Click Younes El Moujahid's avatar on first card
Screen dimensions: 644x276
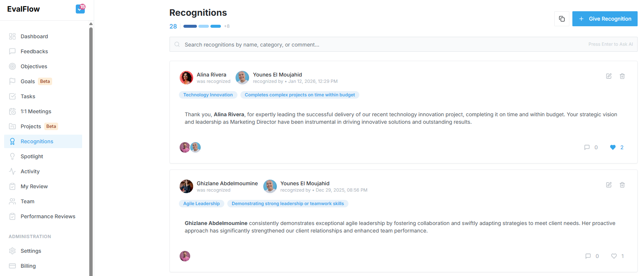tap(242, 78)
